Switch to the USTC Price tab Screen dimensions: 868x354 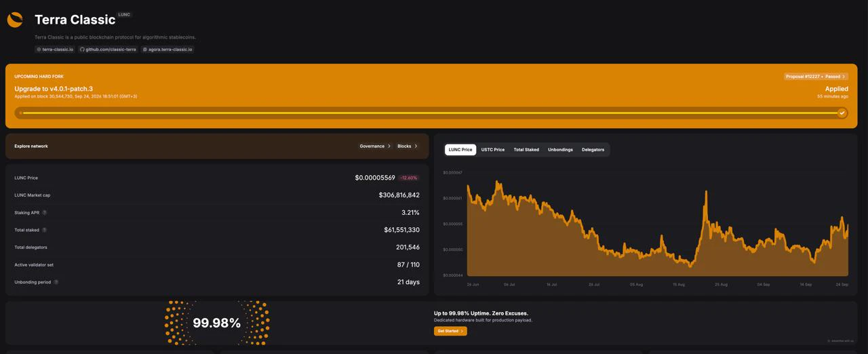pos(493,149)
